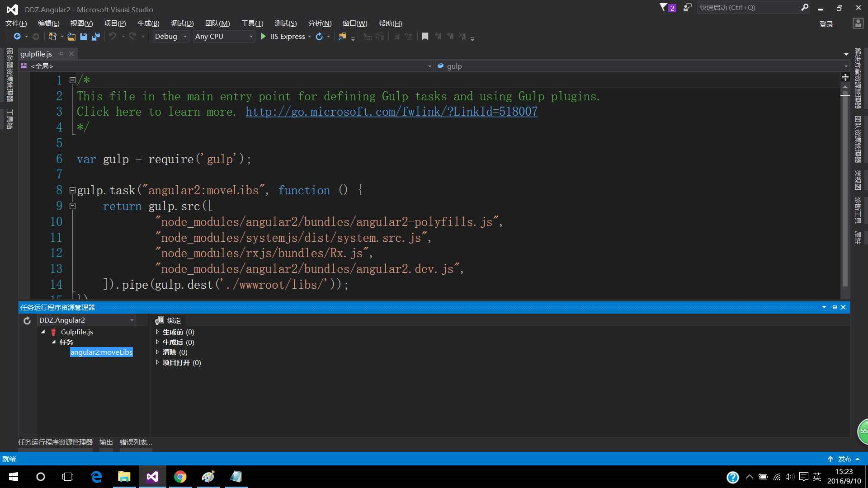Click the New Project toolbar icon
Screen dimensions: 868x488
[52, 37]
